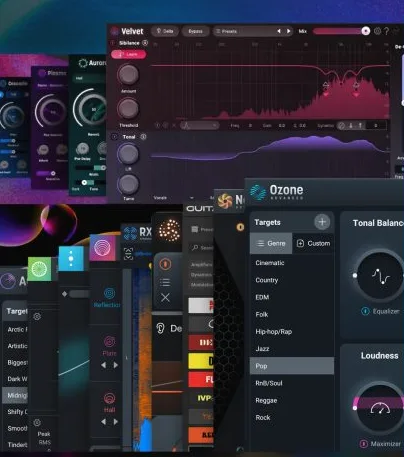Select the Plate reverb icon

[109, 342]
